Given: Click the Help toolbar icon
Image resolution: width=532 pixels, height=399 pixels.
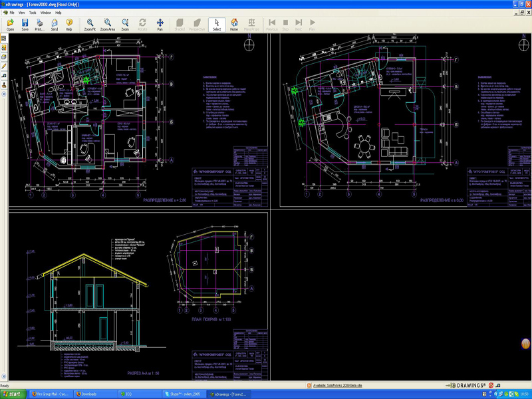Looking at the screenshot, I should 69,25.
